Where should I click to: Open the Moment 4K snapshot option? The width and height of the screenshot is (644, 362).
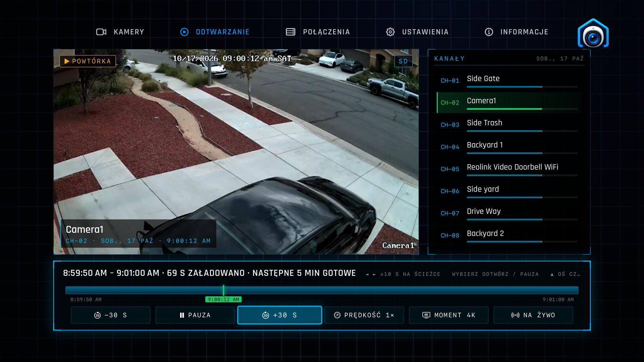[449, 315]
